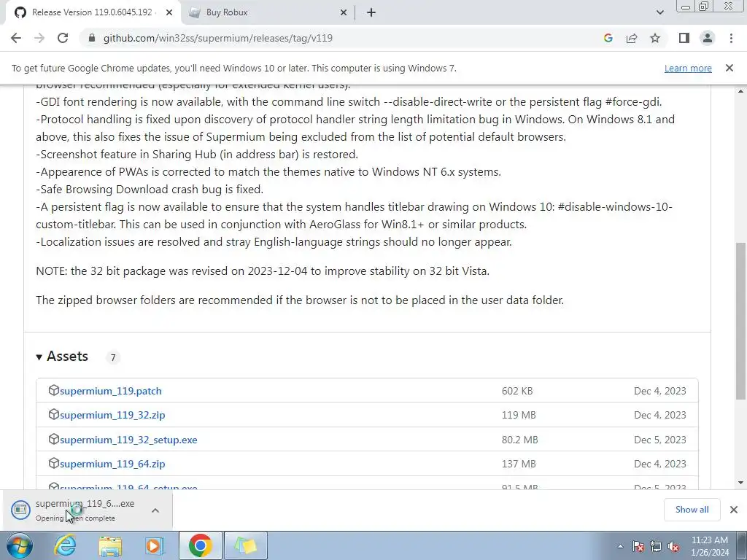This screenshot has height=560, width=747.
Task: Open the installer taskbar item
Action: 245,545
